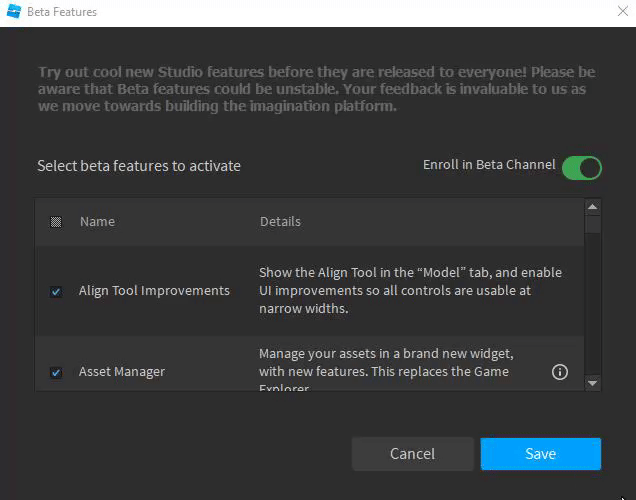Click the scrollbar up arrow
The width and height of the screenshot is (636, 500).
593,207
